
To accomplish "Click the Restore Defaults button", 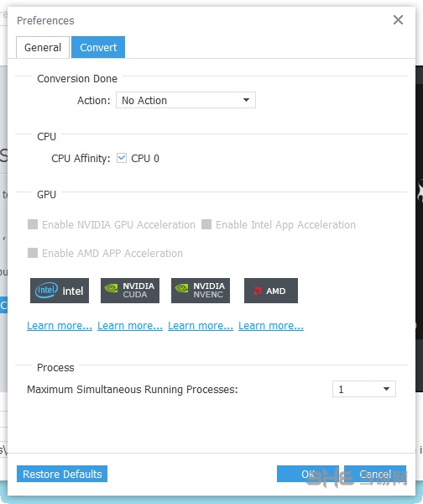I will click(x=62, y=474).
